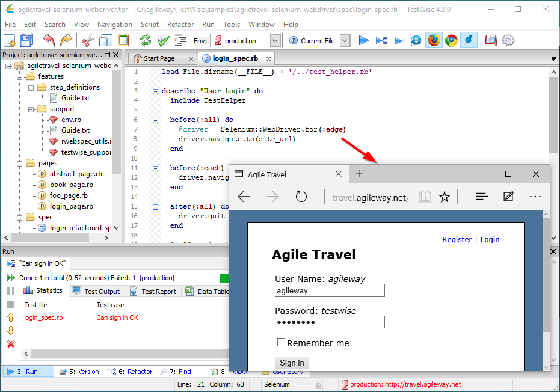Click the Sign in button
560x392 pixels.
[x=292, y=363]
